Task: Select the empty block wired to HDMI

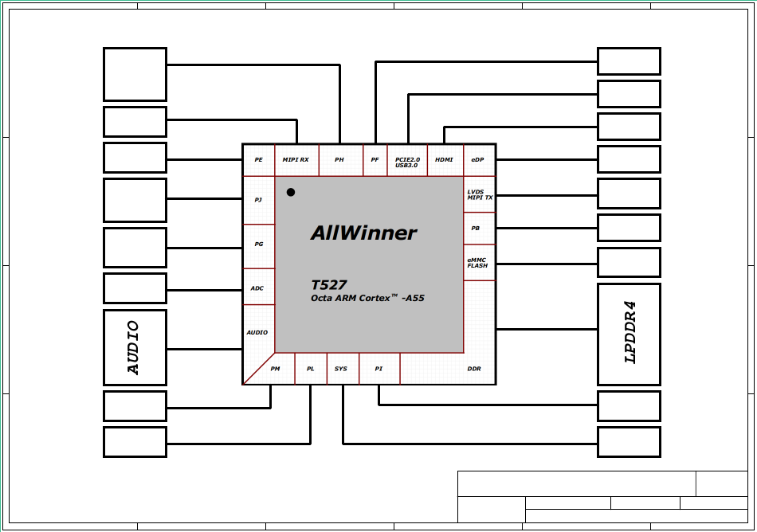Action: tap(629, 127)
